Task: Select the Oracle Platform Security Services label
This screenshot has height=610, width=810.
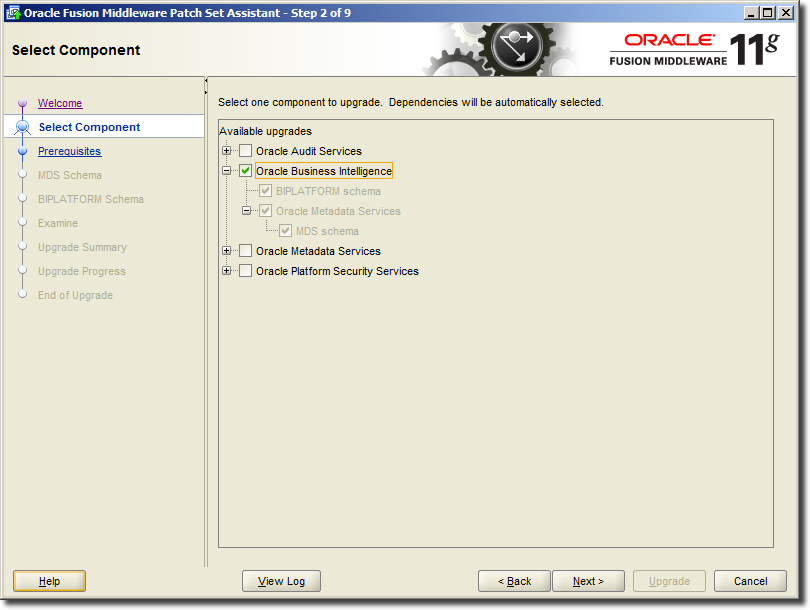Action: coord(337,271)
